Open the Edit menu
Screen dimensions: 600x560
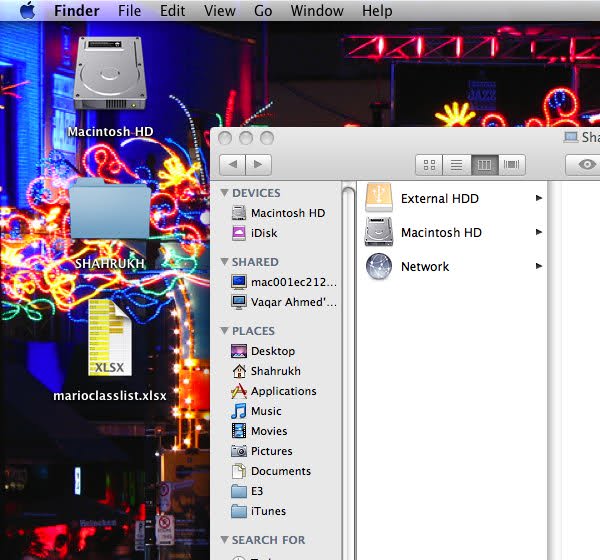point(172,11)
